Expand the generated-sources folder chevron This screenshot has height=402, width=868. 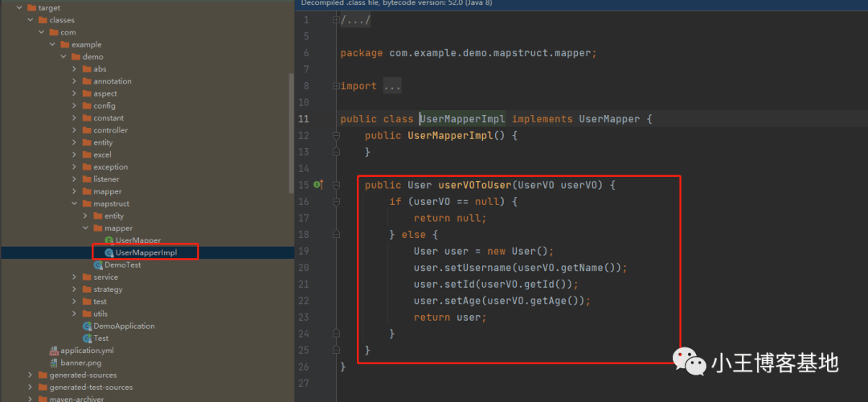31,375
